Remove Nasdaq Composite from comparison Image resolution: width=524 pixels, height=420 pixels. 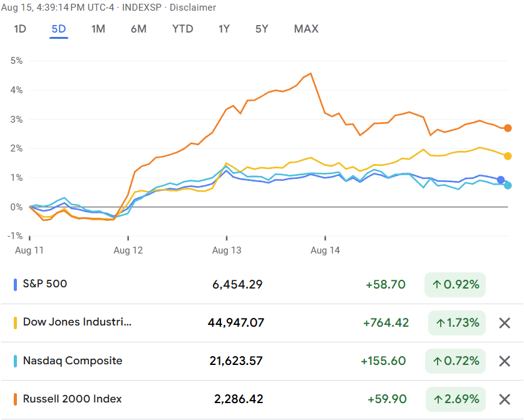click(x=505, y=361)
